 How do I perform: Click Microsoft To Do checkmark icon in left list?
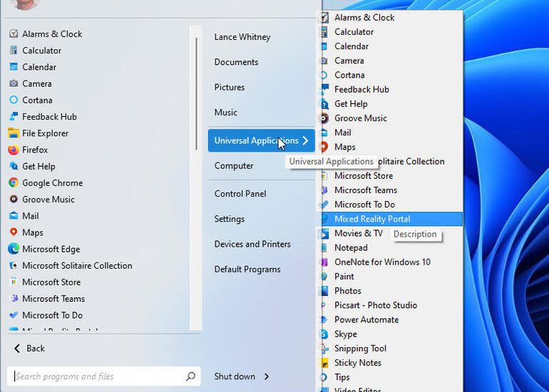(14, 315)
